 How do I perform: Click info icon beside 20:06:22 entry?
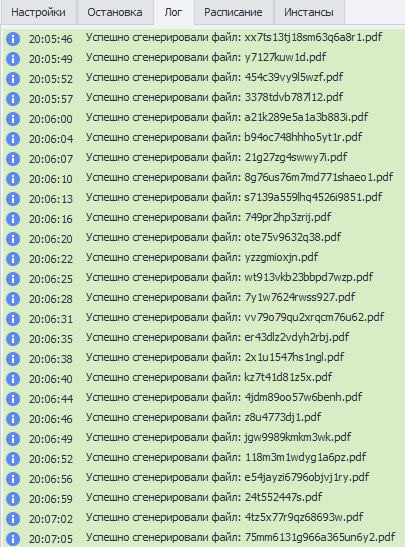pyautogui.click(x=13, y=259)
